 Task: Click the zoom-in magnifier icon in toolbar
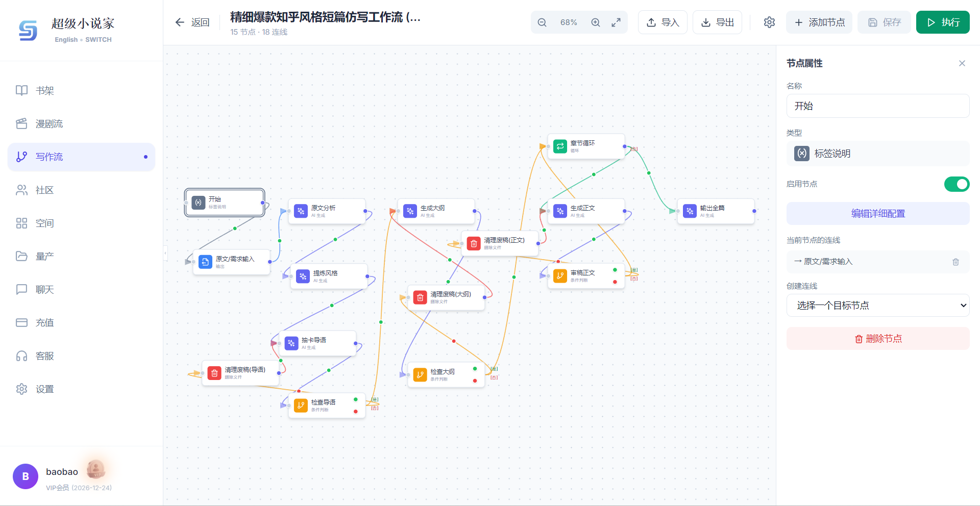click(595, 22)
